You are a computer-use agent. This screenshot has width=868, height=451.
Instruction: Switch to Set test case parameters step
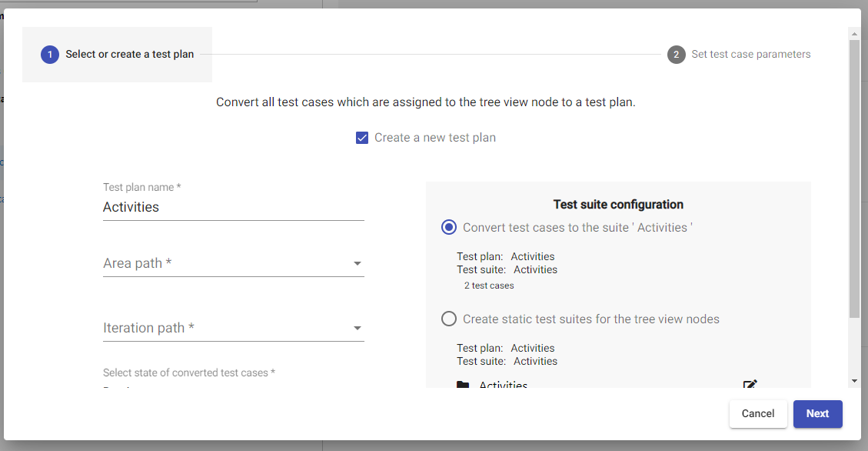tap(750, 55)
